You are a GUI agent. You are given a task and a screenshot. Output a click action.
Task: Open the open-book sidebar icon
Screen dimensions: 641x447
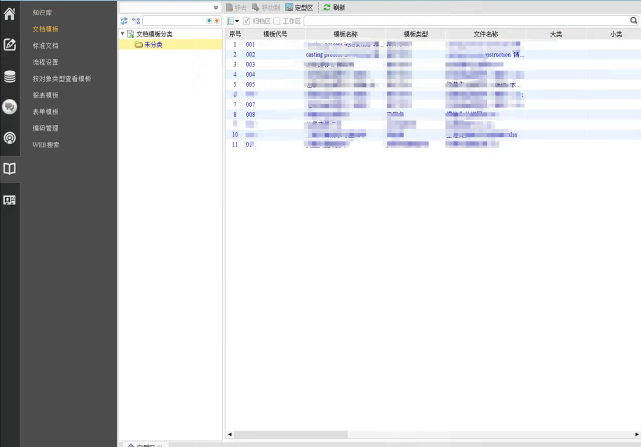(x=9, y=168)
